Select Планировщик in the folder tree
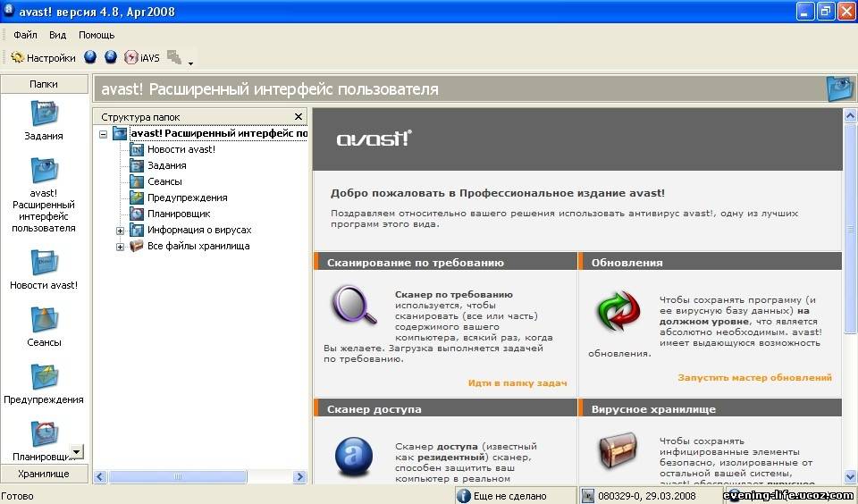The width and height of the screenshot is (858, 504). (179, 214)
